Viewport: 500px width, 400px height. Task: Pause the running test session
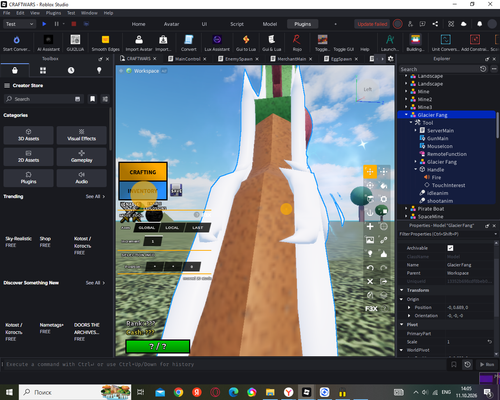click(56, 24)
